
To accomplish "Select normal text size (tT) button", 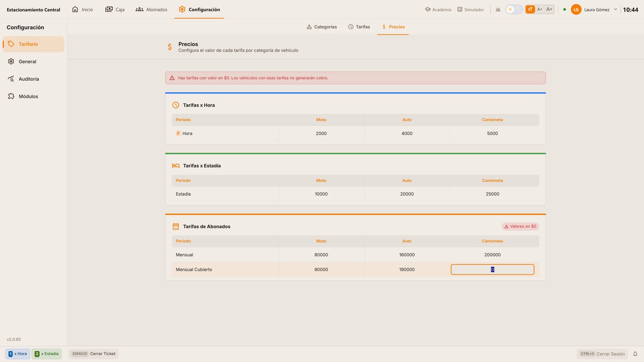I will pyautogui.click(x=530, y=9).
